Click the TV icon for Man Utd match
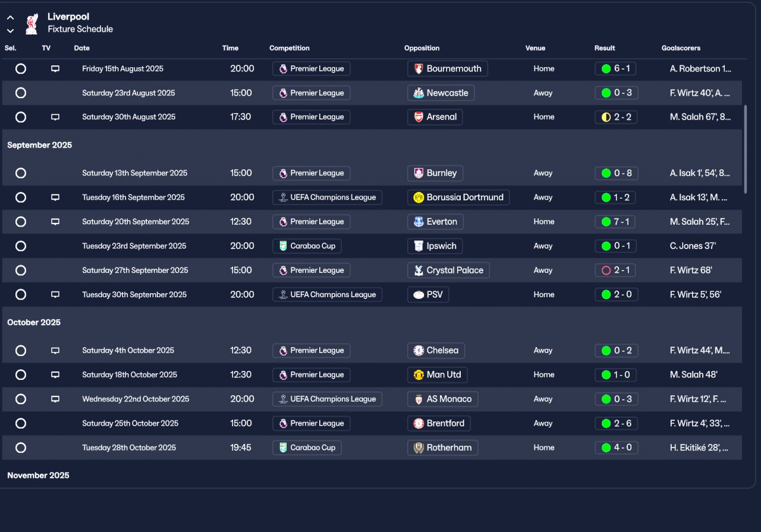This screenshot has height=532, width=761. (55, 375)
